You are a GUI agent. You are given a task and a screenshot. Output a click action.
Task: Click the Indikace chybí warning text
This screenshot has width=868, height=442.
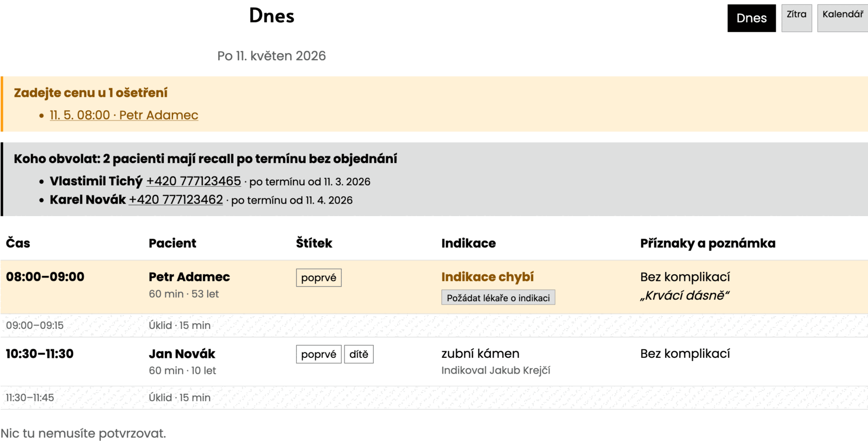pyautogui.click(x=488, y=277)
